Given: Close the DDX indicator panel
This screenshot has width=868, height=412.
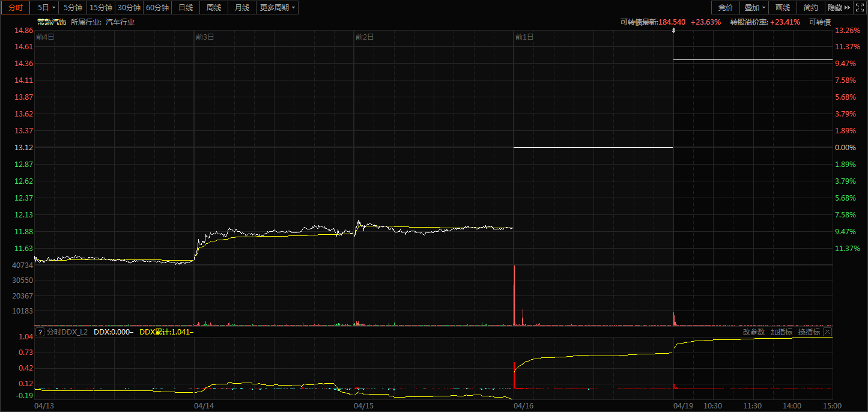Looking at the screenshot, I should 827,332.
